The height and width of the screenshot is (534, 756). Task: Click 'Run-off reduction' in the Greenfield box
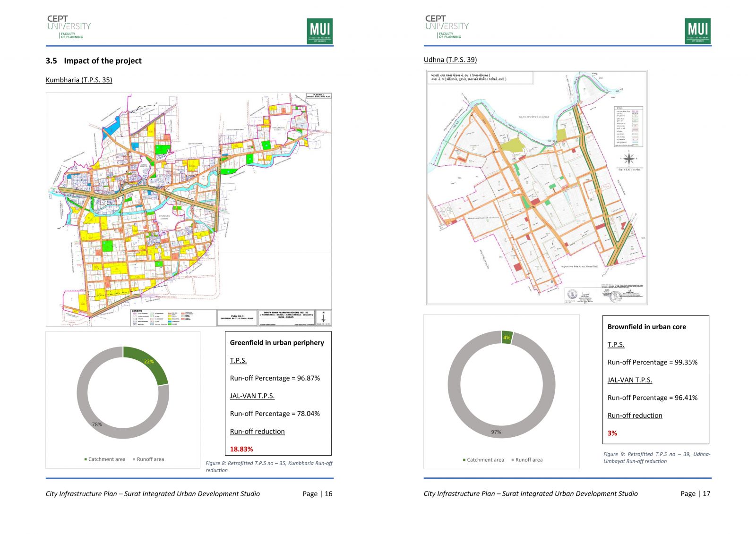click(x=258, y=431)
